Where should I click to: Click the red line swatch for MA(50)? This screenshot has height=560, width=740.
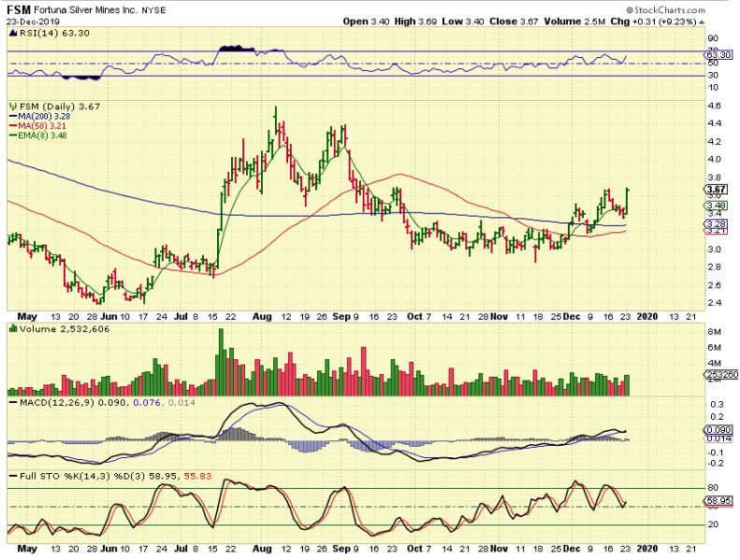point(13,126)
